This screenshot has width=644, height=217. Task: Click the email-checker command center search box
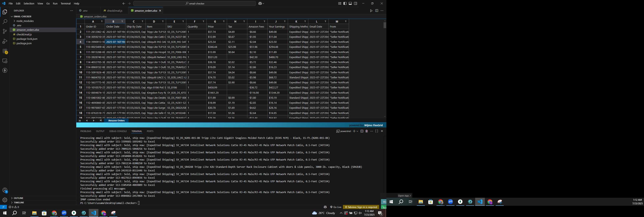(194, 3)
